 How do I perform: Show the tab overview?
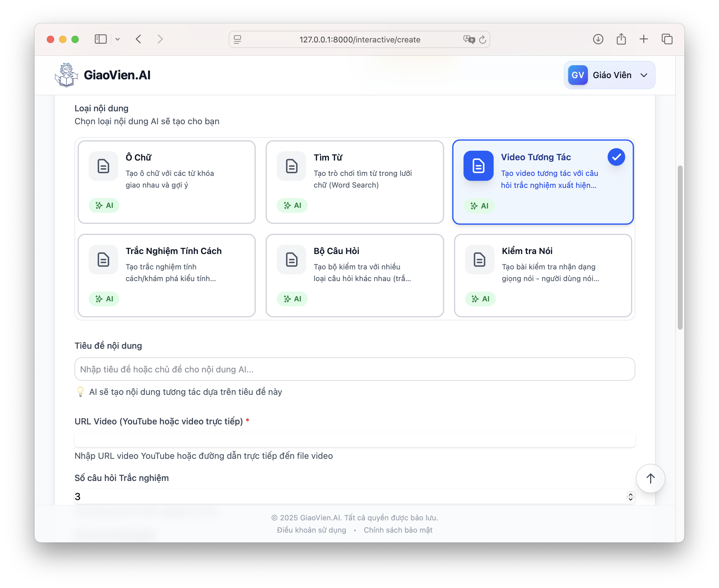(x=667, y=39)
